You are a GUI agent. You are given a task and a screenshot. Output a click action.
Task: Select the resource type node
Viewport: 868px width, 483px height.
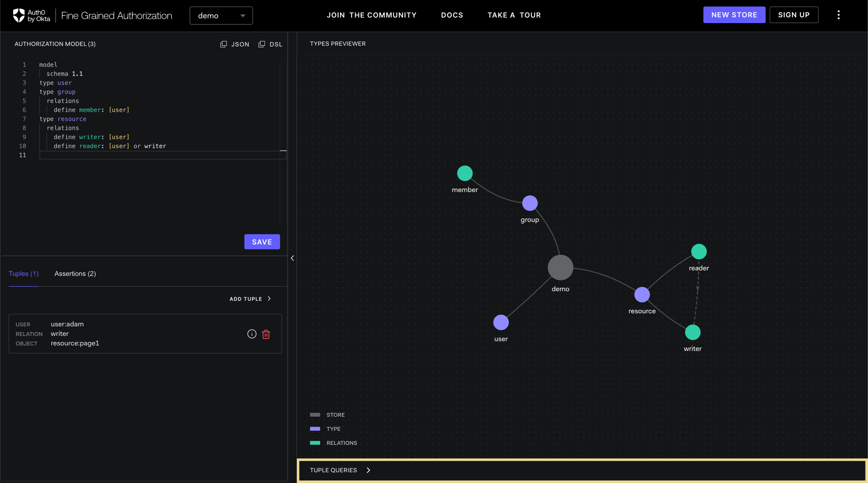point(642,295)
